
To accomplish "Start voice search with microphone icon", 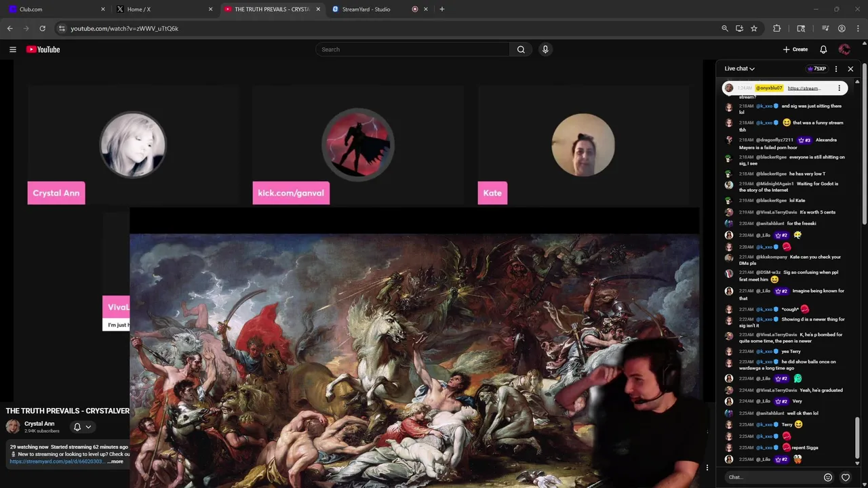I will click(x=545, y=49).
